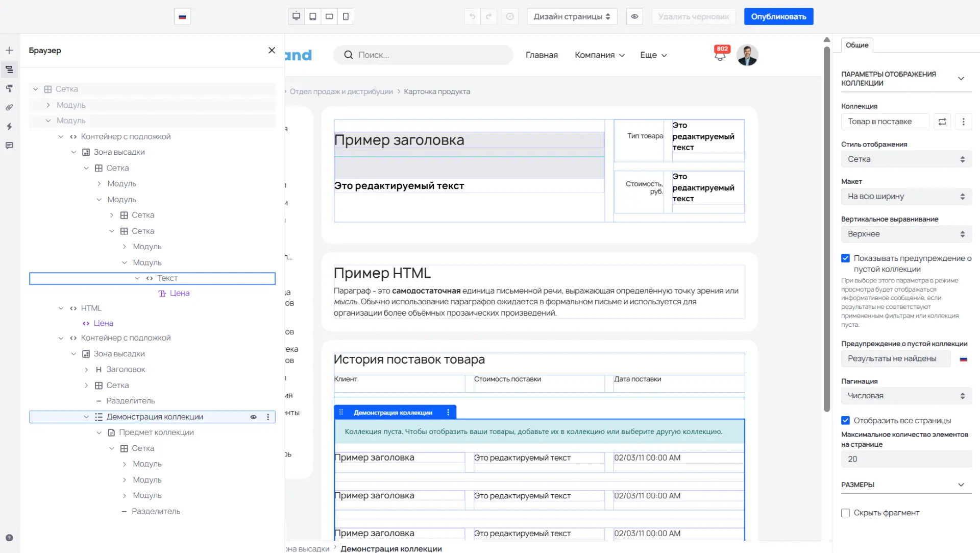The width and height of the screenshot is (980, 553).
Task: Switch to desktop device preview
Action: coord(296,16)
